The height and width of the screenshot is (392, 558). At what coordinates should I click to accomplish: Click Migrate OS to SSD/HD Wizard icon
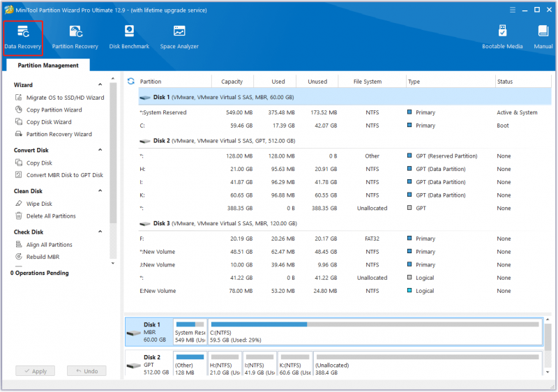point(19,97)
